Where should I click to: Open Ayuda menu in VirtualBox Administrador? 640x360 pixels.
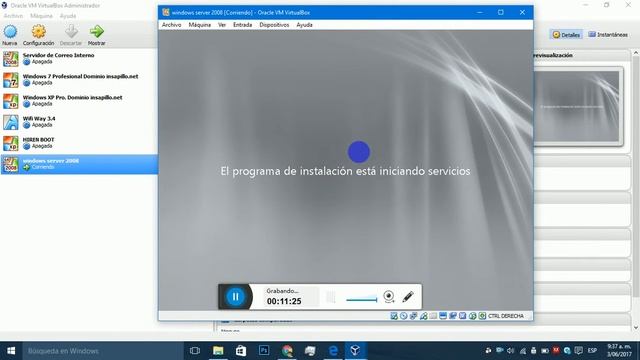68,16
